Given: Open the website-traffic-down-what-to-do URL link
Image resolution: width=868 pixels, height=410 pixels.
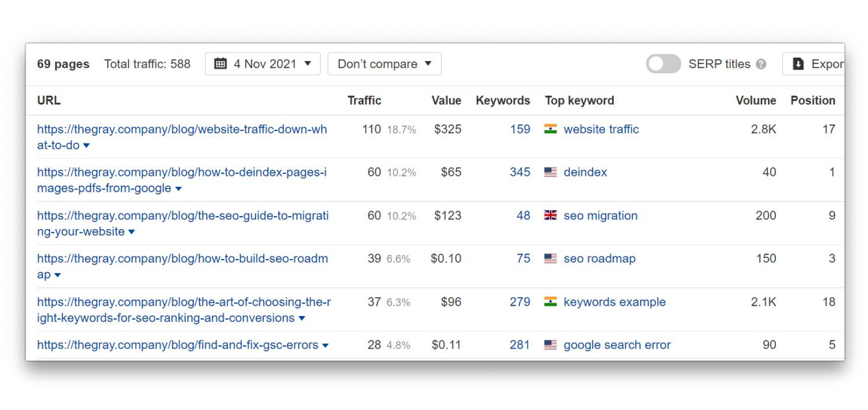Looking at the screenshot, I should coord(182,129).
